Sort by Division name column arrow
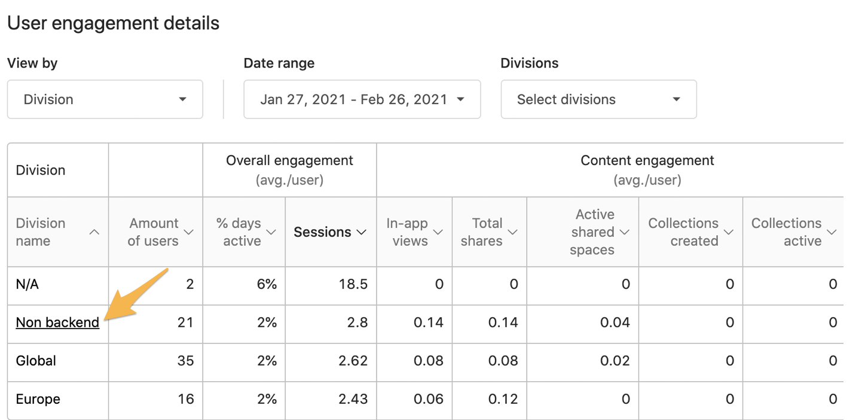 94,232
